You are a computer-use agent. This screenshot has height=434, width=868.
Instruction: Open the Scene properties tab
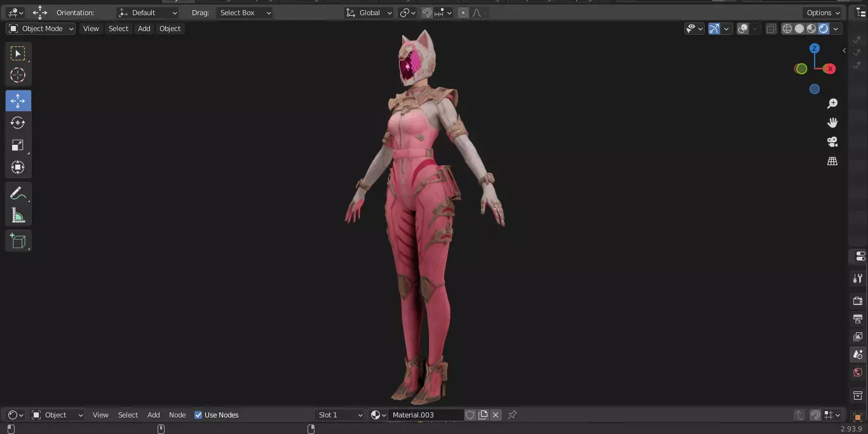click(858, 355)
